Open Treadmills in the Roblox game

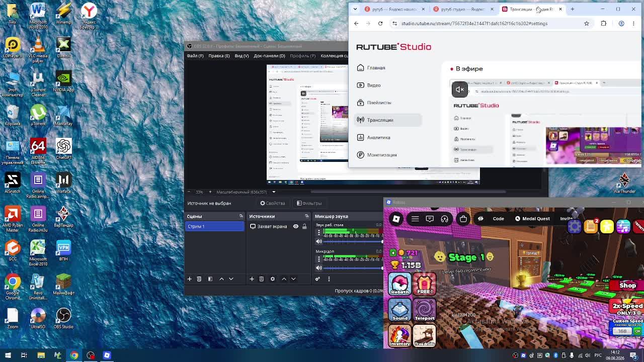[425, 336]
